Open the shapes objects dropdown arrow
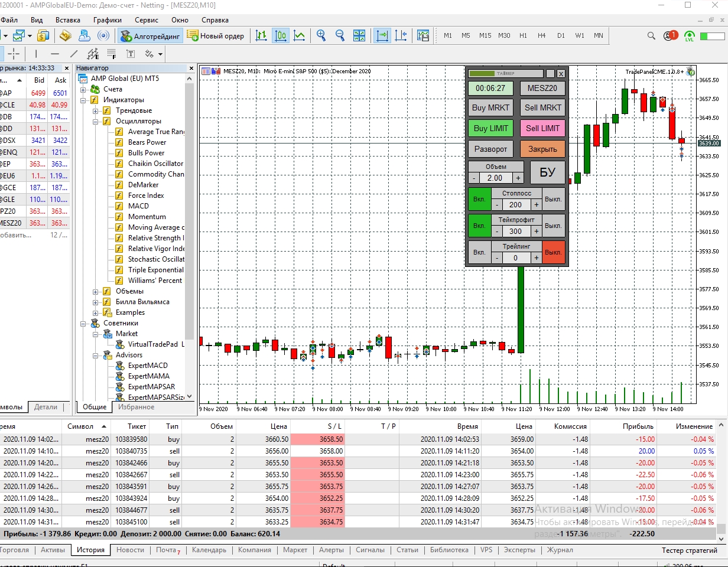 (160, 54)
